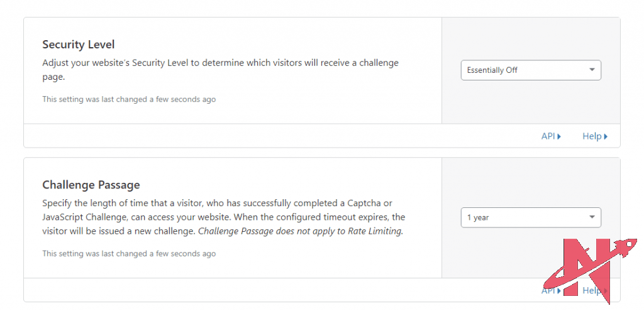The height and width of the screenshot is (311, 644).
Task: Open the API link under Security Level
Action: (x=548, y=136)
